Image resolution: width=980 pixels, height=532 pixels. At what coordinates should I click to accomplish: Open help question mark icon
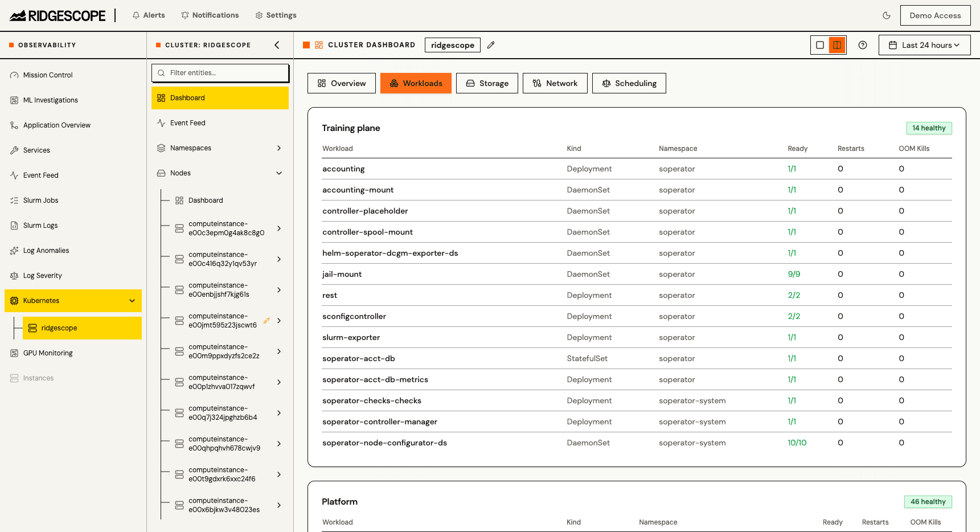point(863,45)
